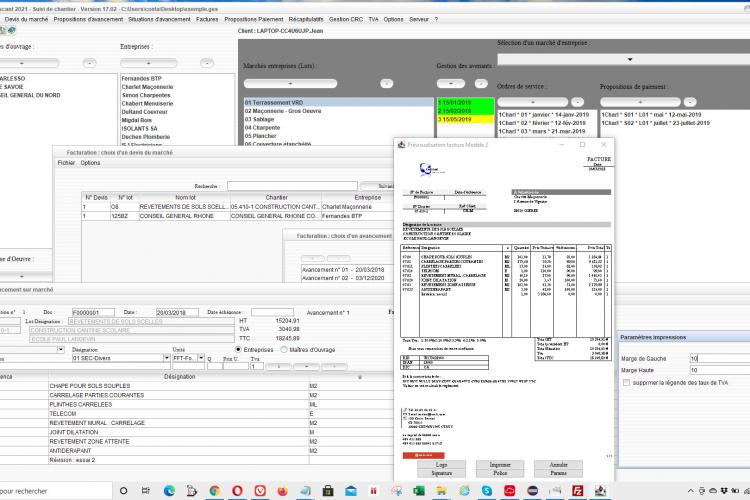Image resolution: width=750 pixels, height=500 pixels.
Task: Select CONSEIL GENERAL RHONE devis row
Action: coord(238,216)
